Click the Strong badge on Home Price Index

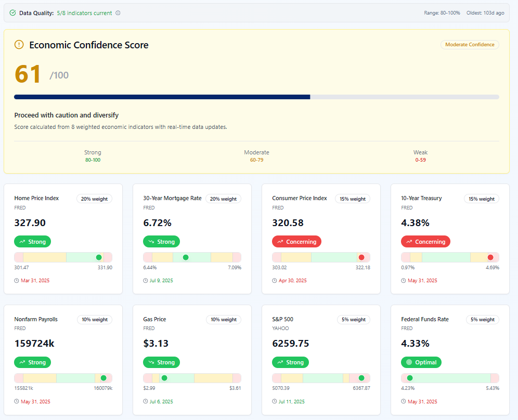pyautogui.click(x=32, y=242)
